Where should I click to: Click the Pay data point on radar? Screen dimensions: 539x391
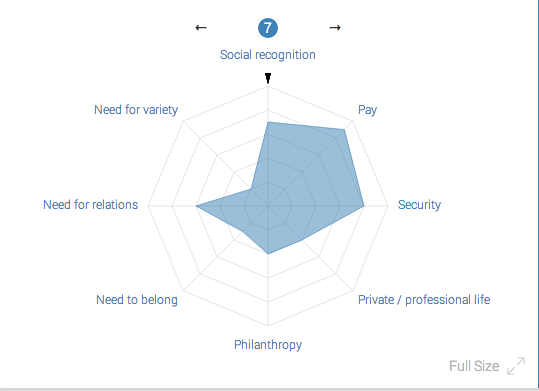click(x=344, y=130)
